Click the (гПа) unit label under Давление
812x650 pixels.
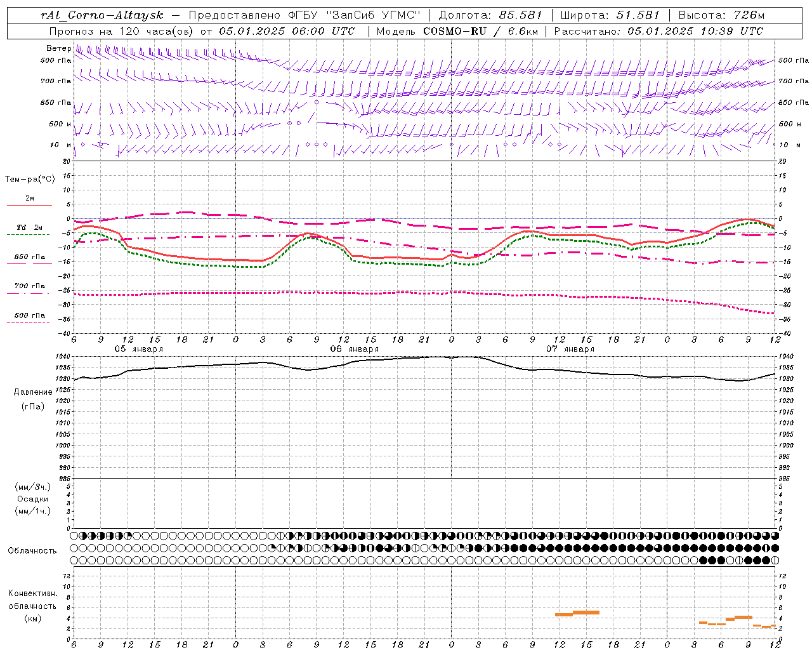33,407
